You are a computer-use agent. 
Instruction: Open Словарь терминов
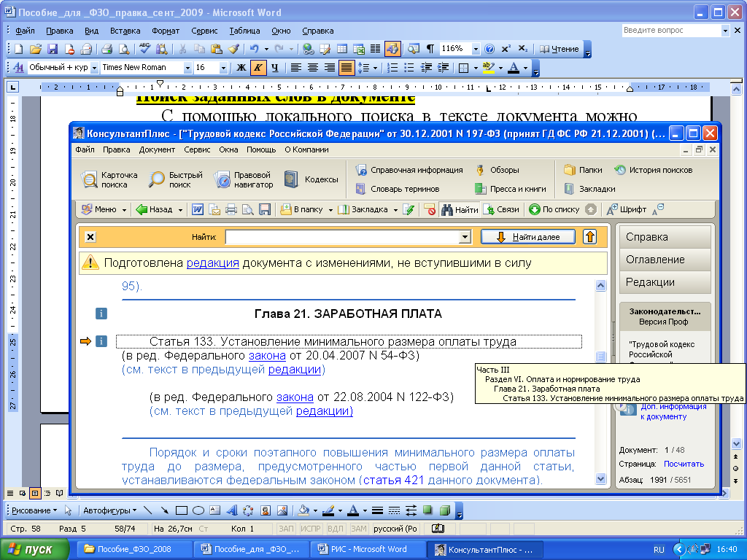coord(398,189)
